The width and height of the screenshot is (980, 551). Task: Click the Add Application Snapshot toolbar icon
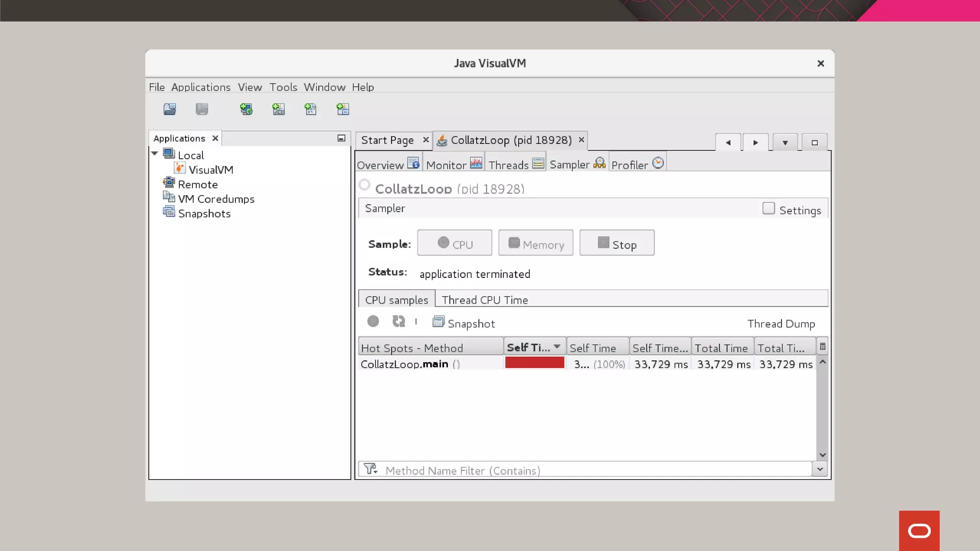tap(343, 110)
